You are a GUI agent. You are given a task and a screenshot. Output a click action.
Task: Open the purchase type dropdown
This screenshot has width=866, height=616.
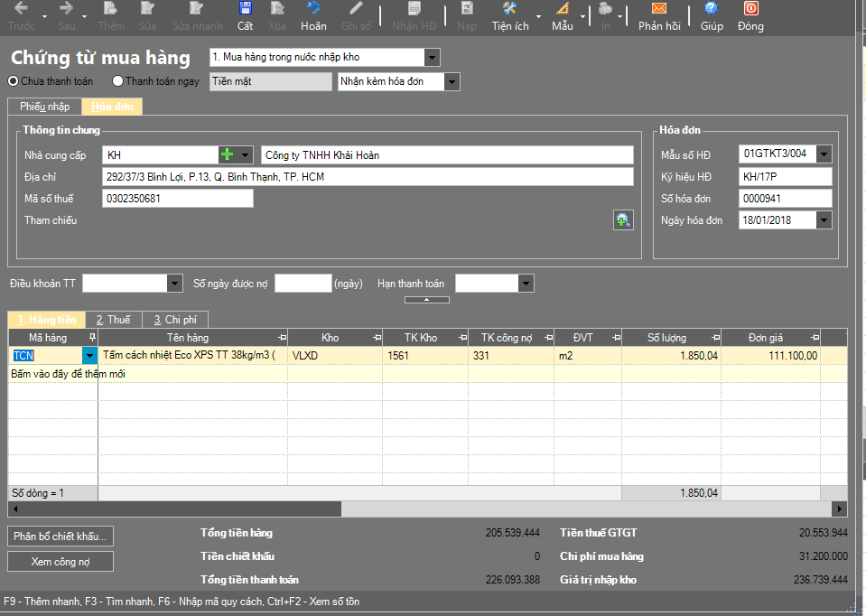tap(432, 58)
